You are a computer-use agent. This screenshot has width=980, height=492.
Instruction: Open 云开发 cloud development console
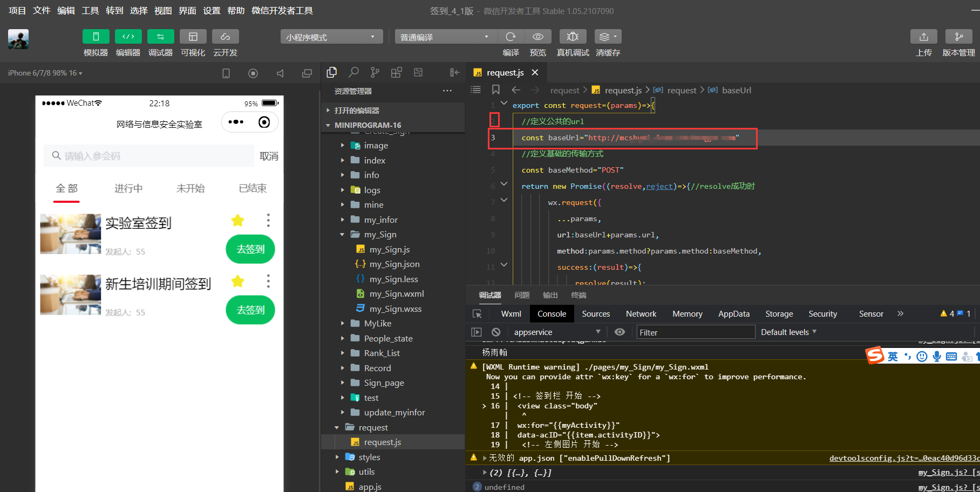[x=225, y=43]
